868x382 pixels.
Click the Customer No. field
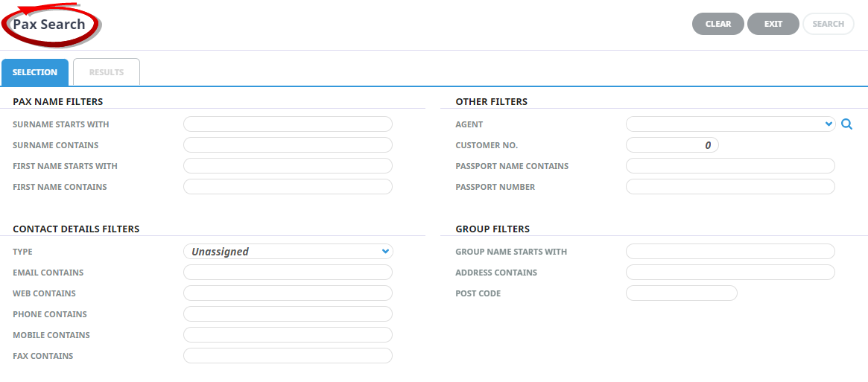pos(672,145)
